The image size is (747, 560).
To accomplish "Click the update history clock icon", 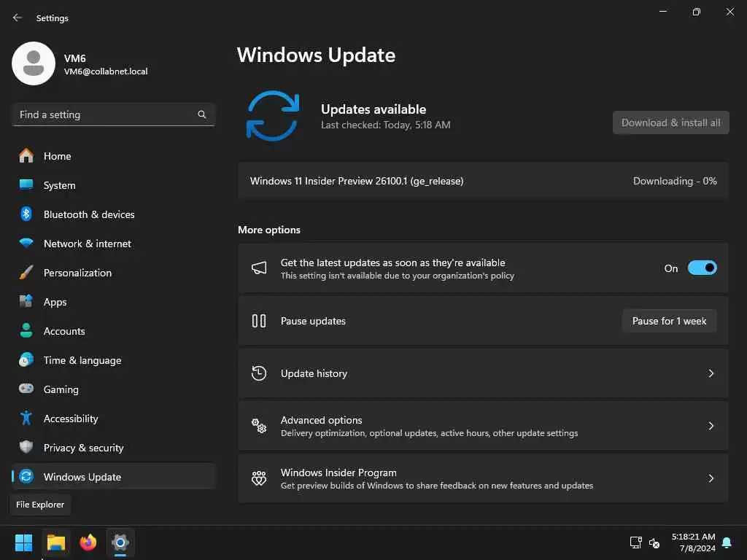I will (x=259, y=373).
